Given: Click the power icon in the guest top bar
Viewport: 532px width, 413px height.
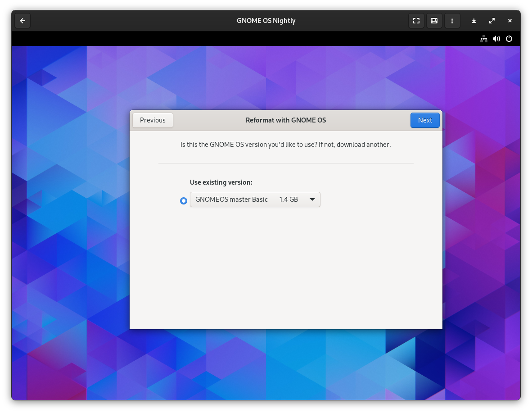Looking at the screenshot, I should tap(509, 39).
